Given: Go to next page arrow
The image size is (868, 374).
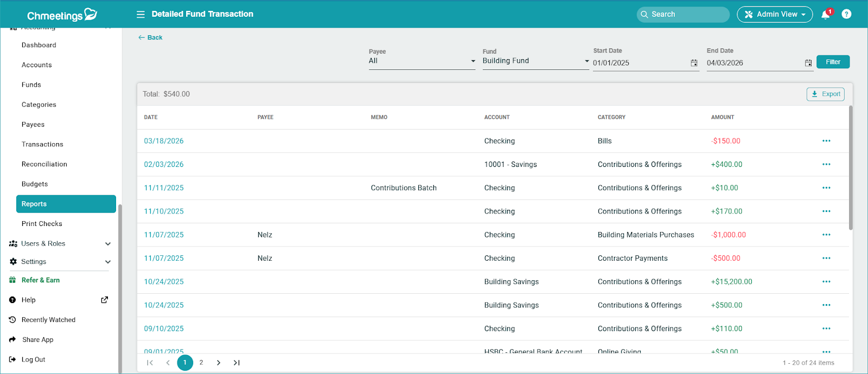Looking at the screenshot, I should pos(219,363).
